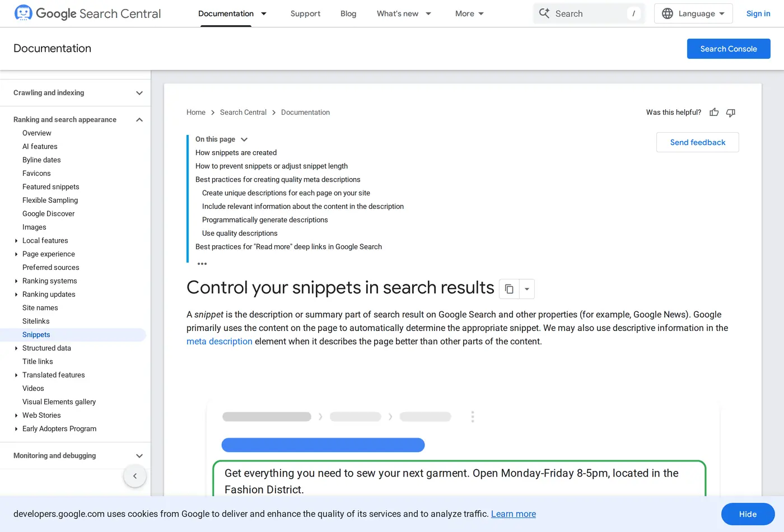Open the copy page options dropdown arrow
784x532 pixels.
(527, 289)
